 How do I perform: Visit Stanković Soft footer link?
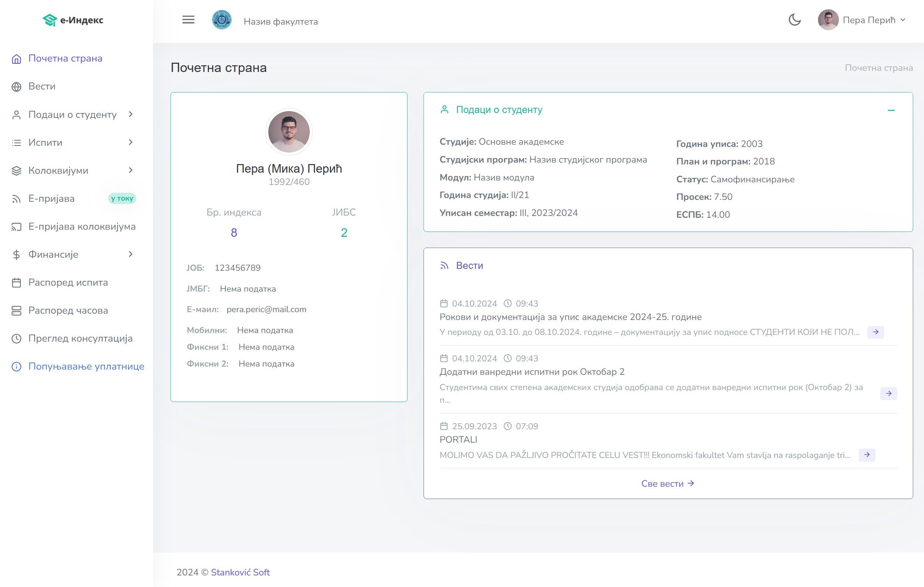point(240,572)
